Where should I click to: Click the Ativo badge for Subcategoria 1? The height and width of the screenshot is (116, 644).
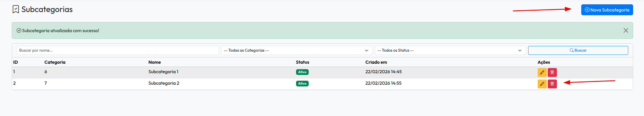tap(302, 72)
